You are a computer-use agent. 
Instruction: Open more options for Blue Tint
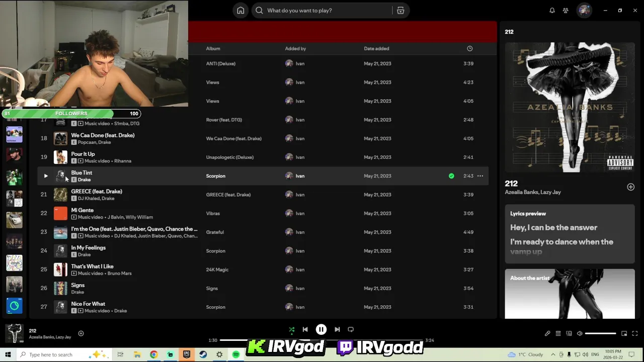coord(480,176)
